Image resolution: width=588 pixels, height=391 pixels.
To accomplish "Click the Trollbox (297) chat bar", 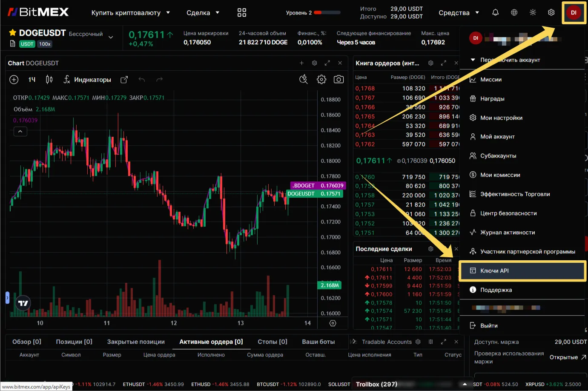I will point(376,384).
